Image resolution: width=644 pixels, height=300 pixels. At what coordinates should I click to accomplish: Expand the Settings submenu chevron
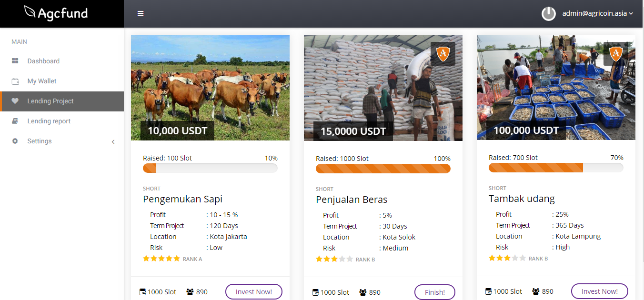(x=113, y=141)
